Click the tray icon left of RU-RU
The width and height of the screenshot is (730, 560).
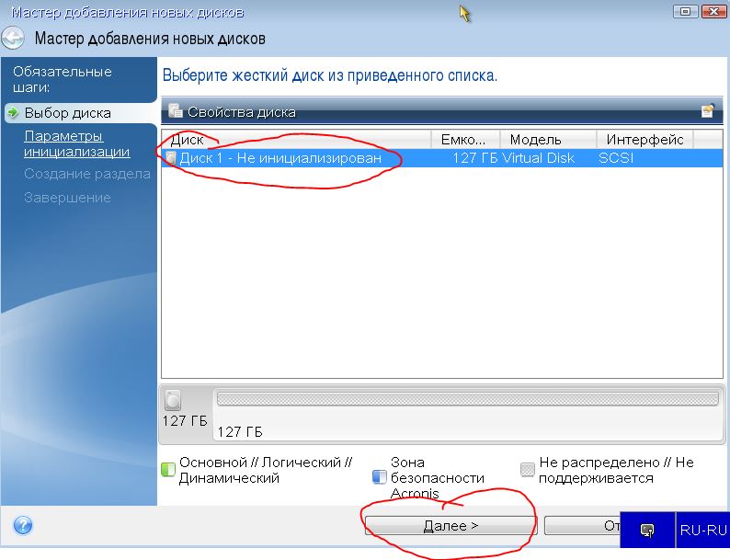[647, 531]
